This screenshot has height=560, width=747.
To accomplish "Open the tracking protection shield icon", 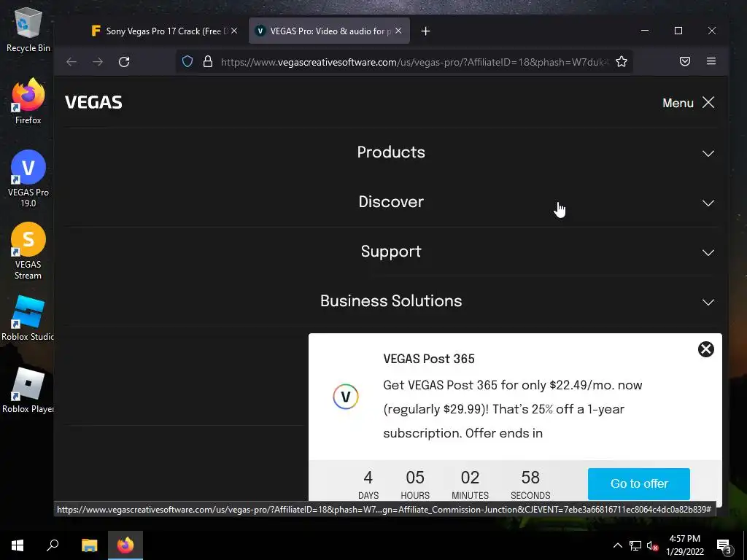I will coord(187,61).
